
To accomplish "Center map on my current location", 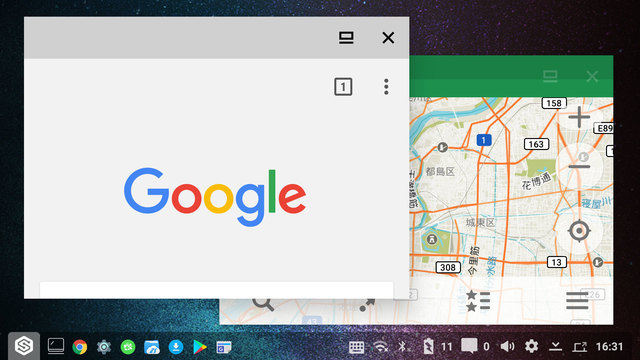I will 579,231.
